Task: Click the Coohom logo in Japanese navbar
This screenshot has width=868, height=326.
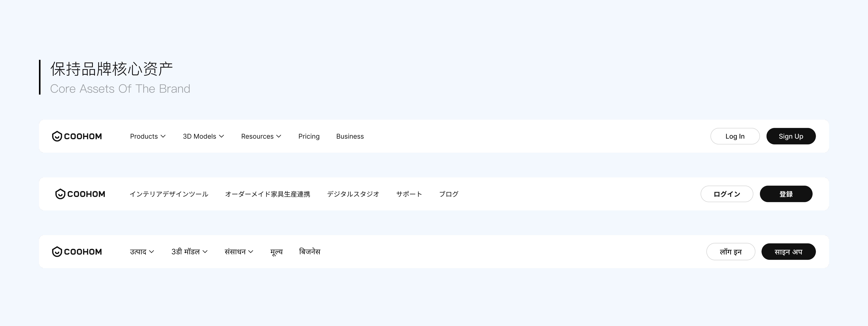Action: [x=80, y=194]
